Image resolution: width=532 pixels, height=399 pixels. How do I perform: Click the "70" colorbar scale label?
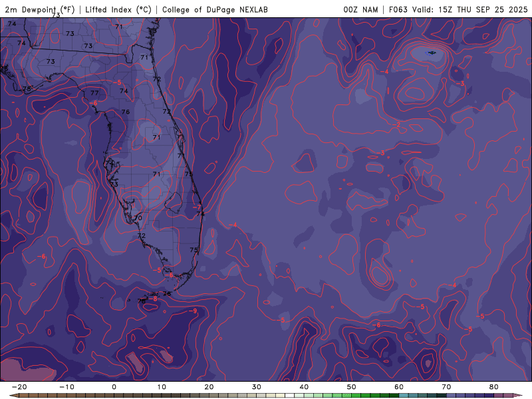[446, 387]
